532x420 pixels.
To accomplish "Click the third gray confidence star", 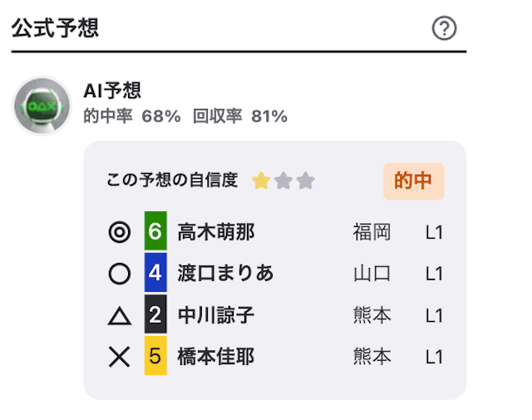I will 305,180.
